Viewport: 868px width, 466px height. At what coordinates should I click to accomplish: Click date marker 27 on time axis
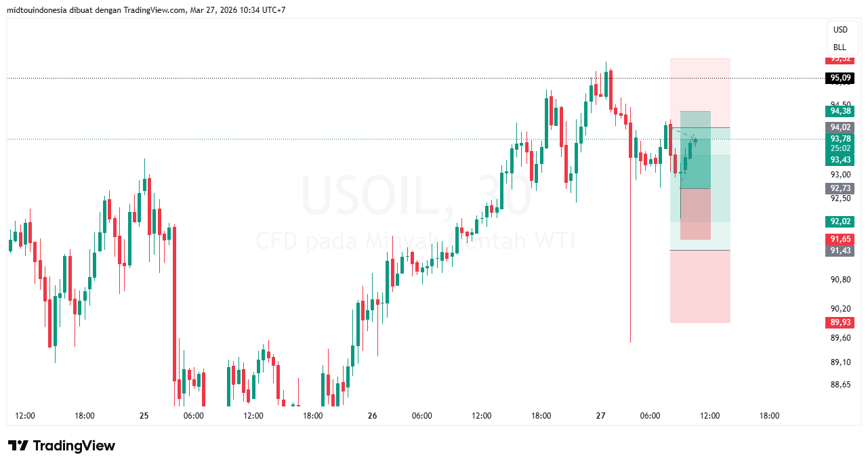[x=600, y=416]
